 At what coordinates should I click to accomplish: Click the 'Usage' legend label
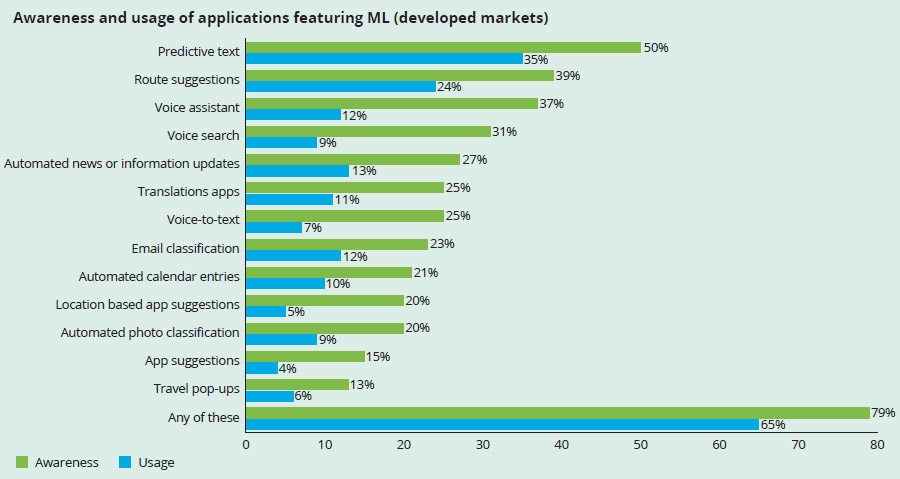[156, 462]
